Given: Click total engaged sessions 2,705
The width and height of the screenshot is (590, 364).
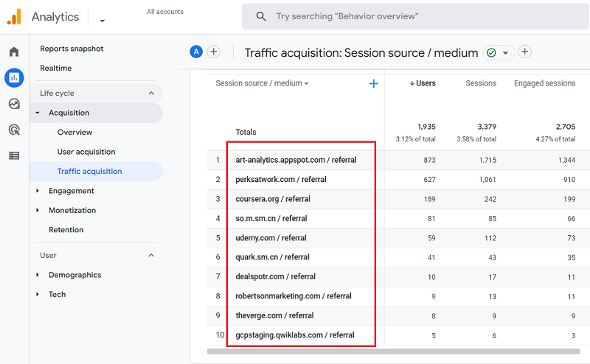Looking at the screenshot, I should 566,127.
